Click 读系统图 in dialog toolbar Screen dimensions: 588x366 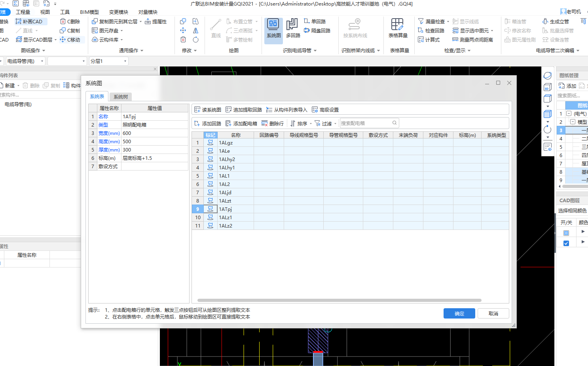coord(208,110)
